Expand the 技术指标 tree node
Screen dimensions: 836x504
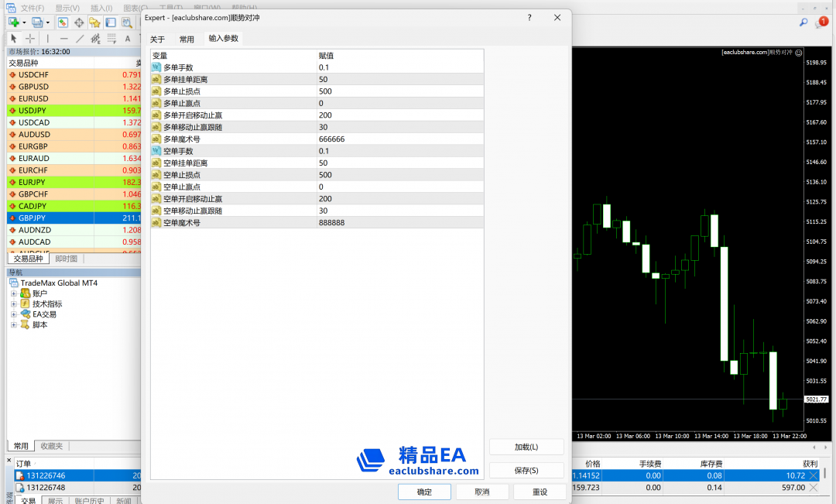[13, 304]
